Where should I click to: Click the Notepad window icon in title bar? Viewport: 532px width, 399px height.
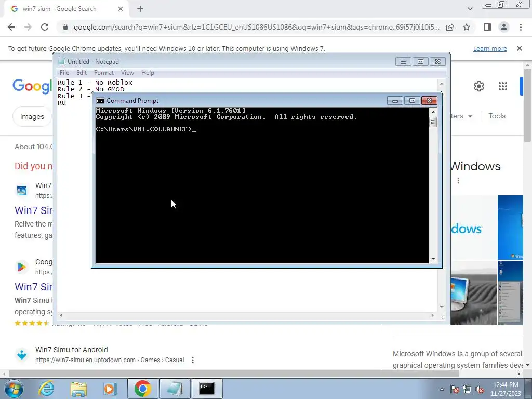point(61,61)
